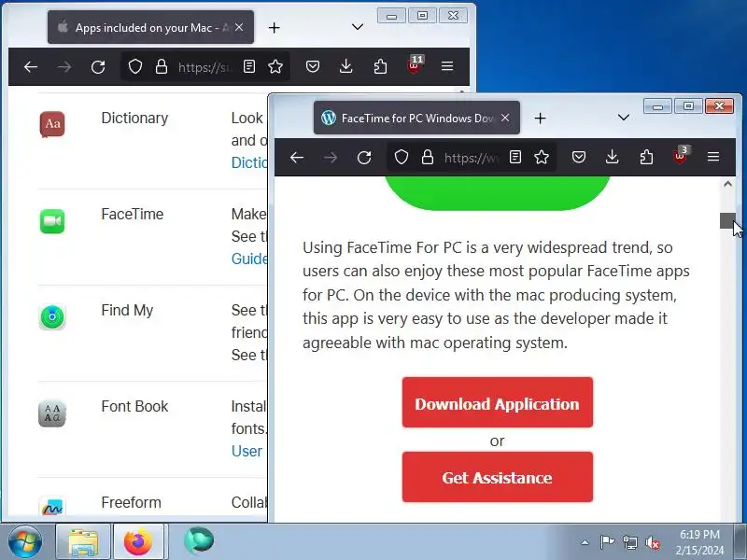Bookmark the FaceTime for PC page
747x560 pixels.
tap(542, 157)
